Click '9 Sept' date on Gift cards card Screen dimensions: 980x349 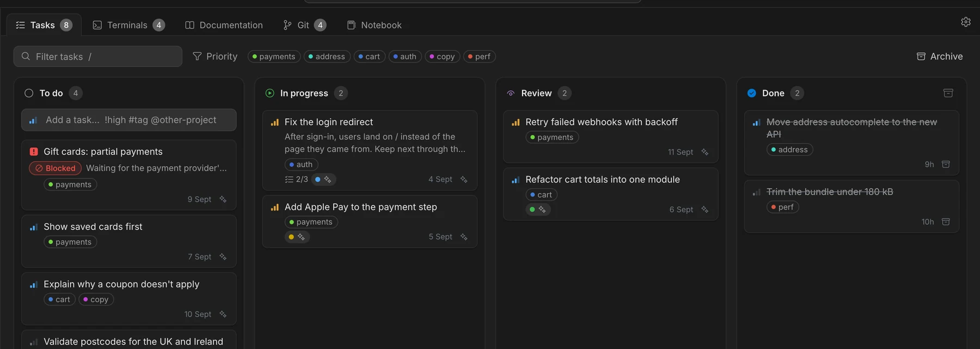[x=199, y=199]
